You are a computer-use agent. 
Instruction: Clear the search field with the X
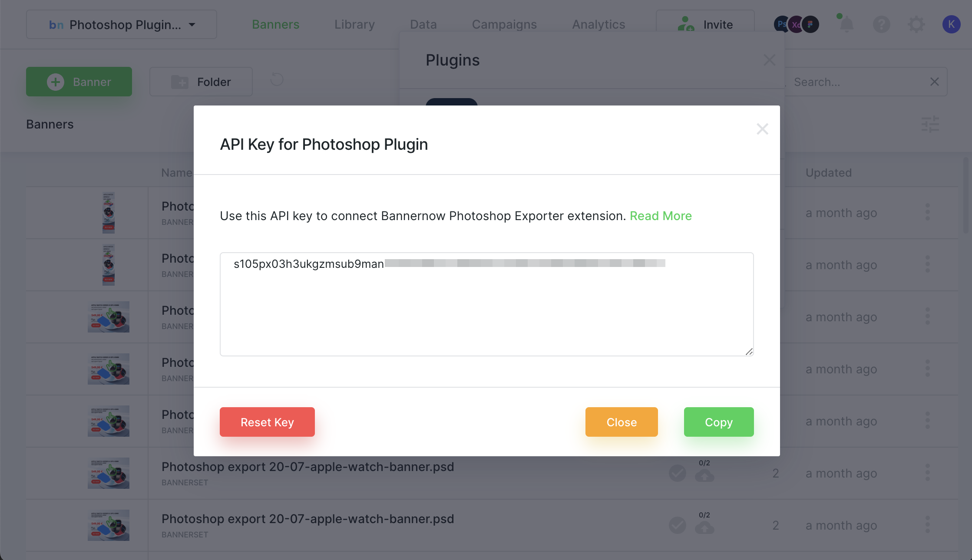pyautogui.click(x=935, y=82)
